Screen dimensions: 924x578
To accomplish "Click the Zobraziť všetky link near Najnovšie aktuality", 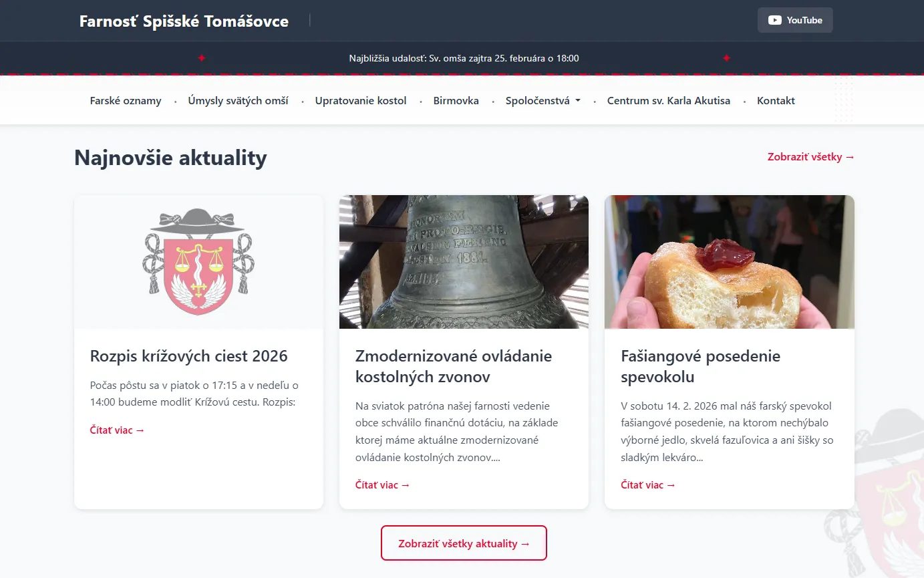I will [810, 156].
